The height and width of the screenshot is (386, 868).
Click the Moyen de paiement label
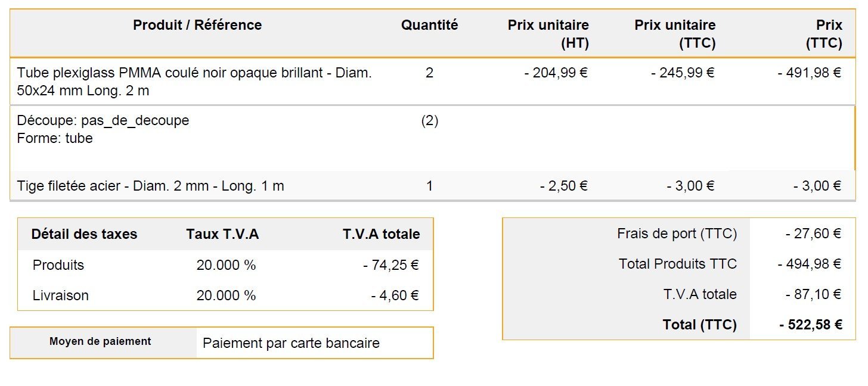[100, 341]
